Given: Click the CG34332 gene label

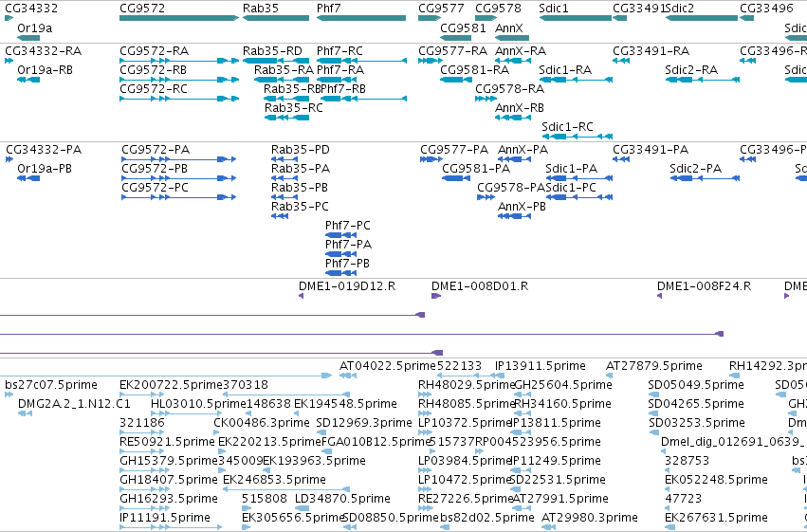Looking at the screenshot, I should click(x=31, y=9).
